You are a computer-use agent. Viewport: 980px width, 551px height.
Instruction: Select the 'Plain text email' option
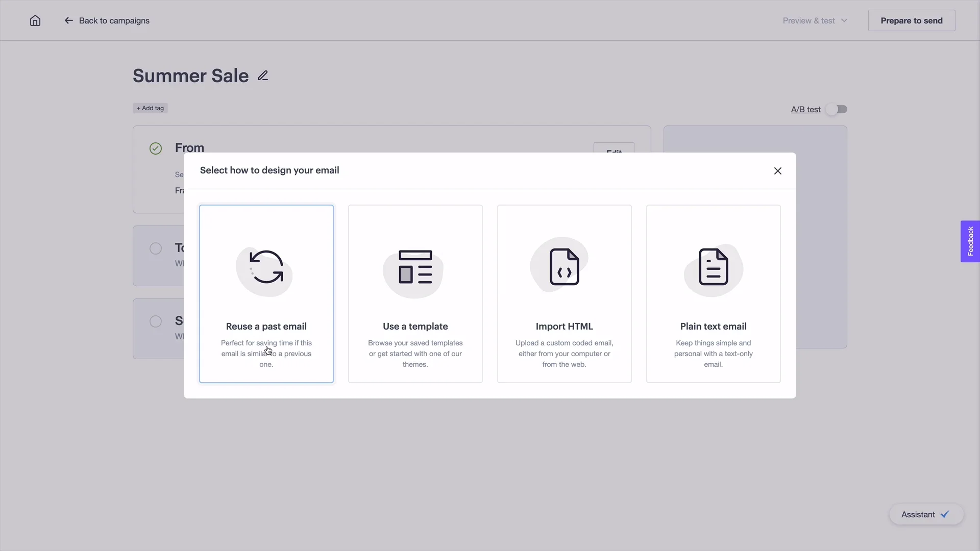tap(714, 294)
